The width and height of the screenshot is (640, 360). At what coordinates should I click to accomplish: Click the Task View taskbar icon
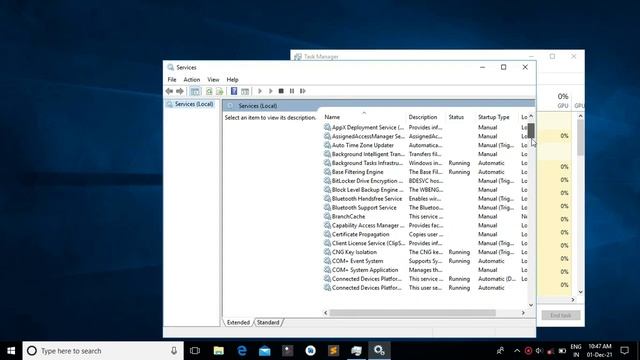tap(195, 351)
